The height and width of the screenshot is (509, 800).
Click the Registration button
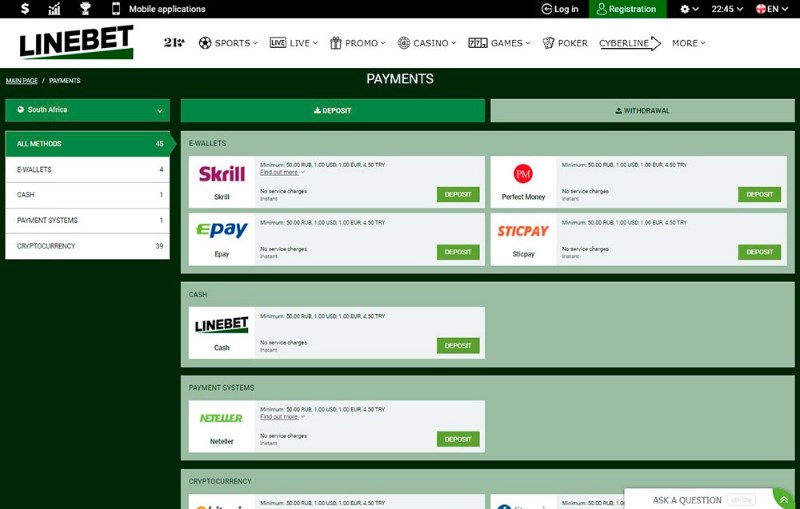click(x=627, y=9)
